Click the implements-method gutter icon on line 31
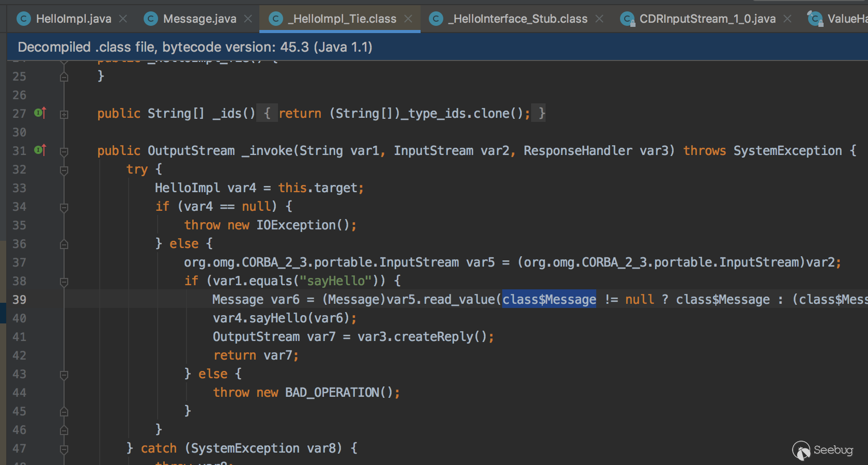Viewport: 868px width, 465px height. [x=40, y=150]
